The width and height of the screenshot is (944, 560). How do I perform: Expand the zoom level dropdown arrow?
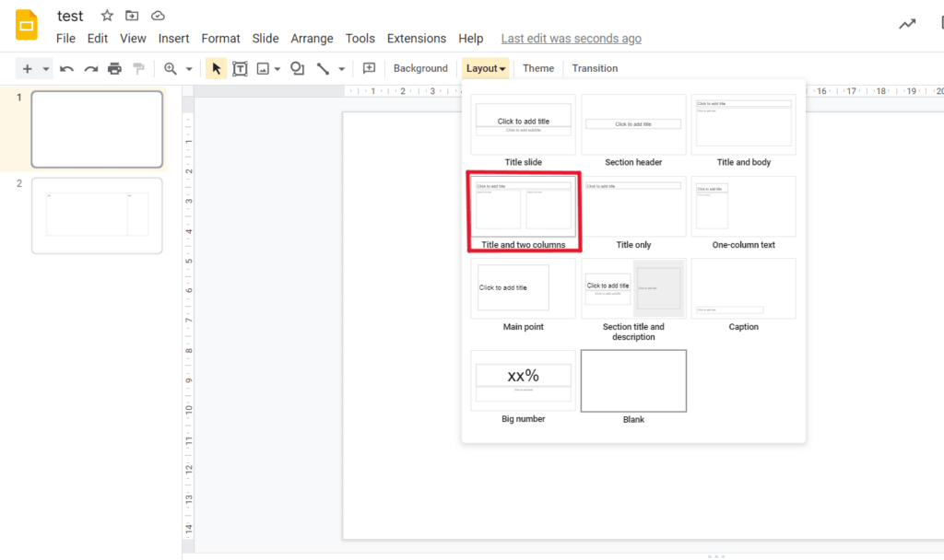189,68
